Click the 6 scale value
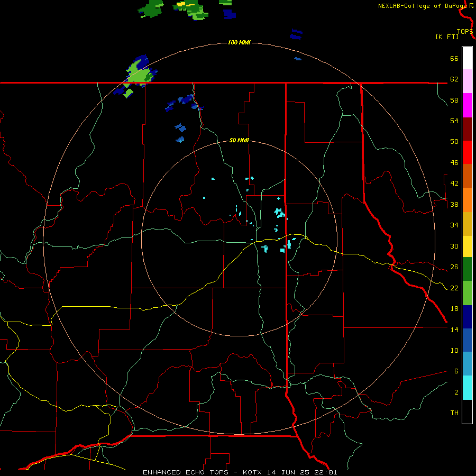Screen dimensions: 476x476 456,371
